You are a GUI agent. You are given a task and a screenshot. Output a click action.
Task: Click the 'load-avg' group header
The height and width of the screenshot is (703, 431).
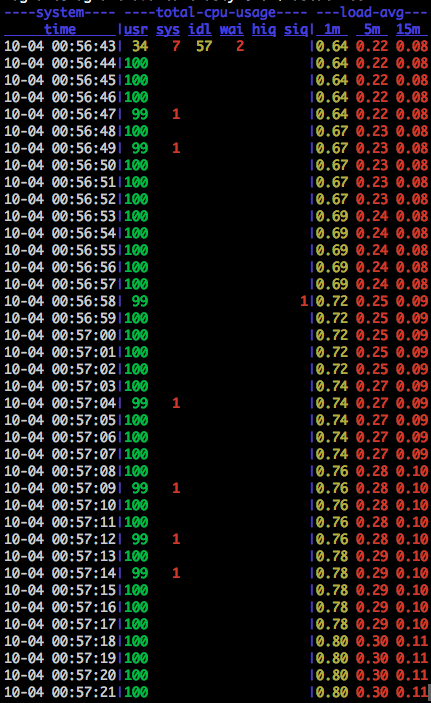pos(372,13)
